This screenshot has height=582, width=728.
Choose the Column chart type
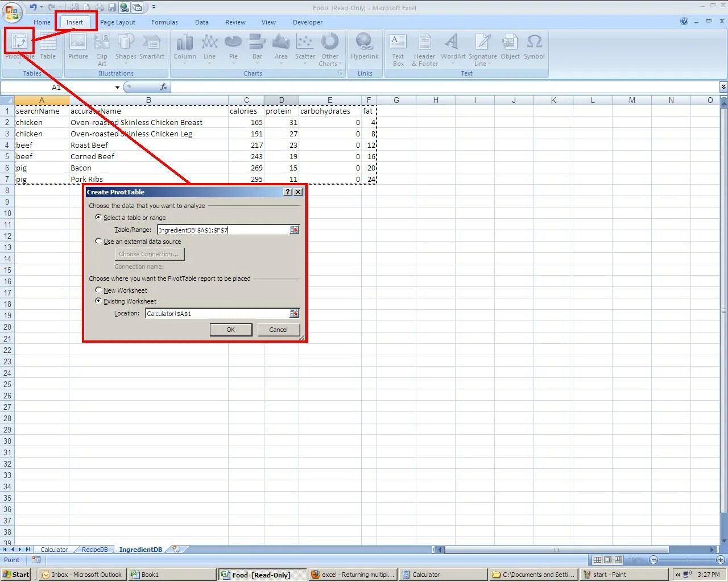pyautogui.click(x=185, y=46)
